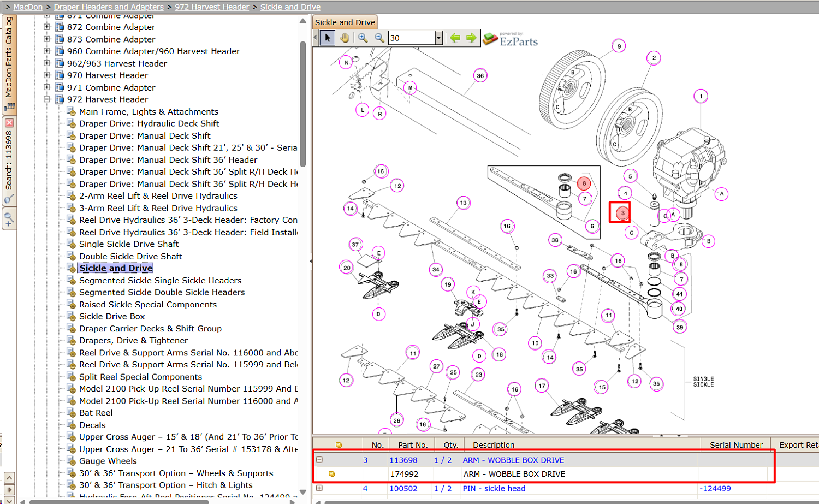Select callout 2 on the diagram
The width and height of the screenshot is (819, 504).
pos(654,58)
